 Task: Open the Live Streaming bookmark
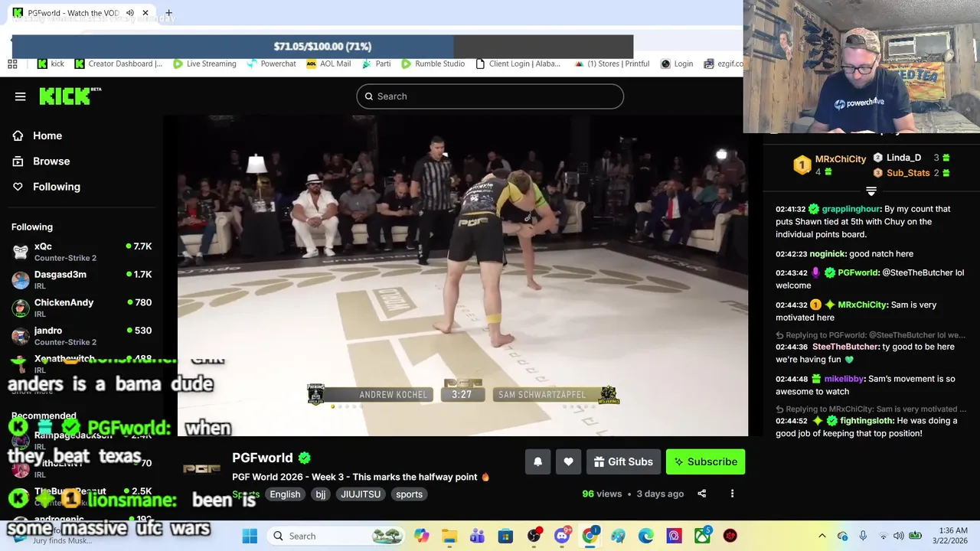tap(204, 64)
